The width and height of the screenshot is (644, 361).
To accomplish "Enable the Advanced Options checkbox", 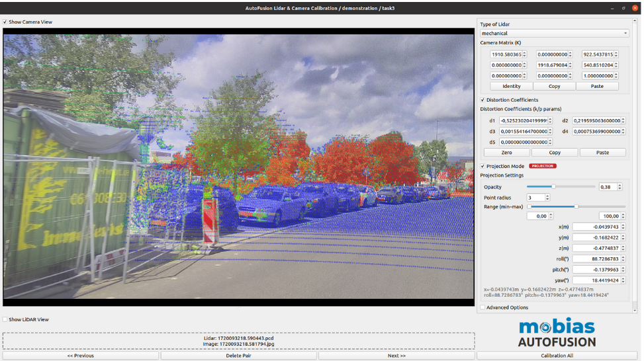I will coord(483,307).
